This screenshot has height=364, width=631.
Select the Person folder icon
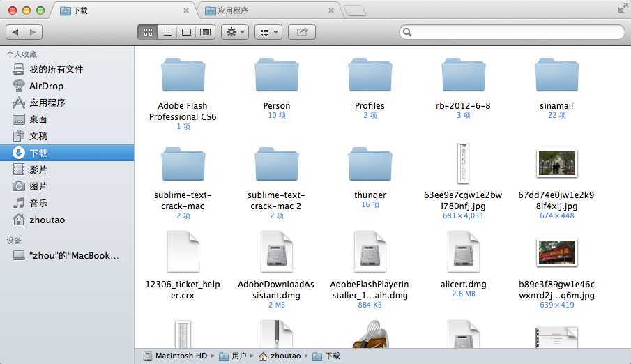click(x=277, y=75)
